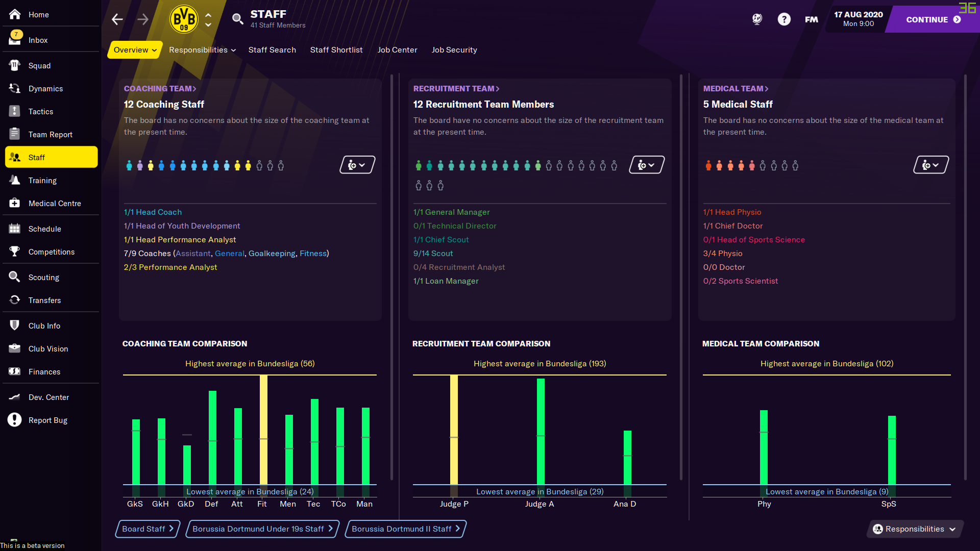This screenshot has width=980, height=551.
Task: Click the FM menu icon
Action: pyautogui.click(x=811, y=19)
